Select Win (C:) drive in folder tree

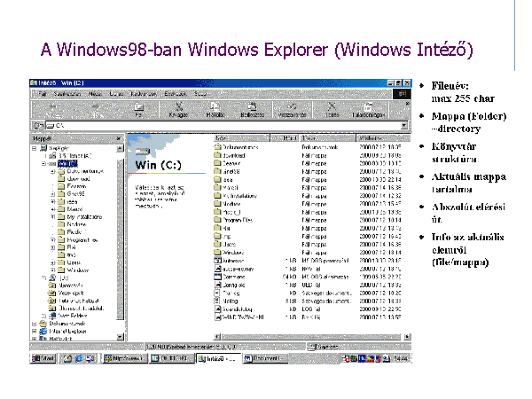pos(67,164)
